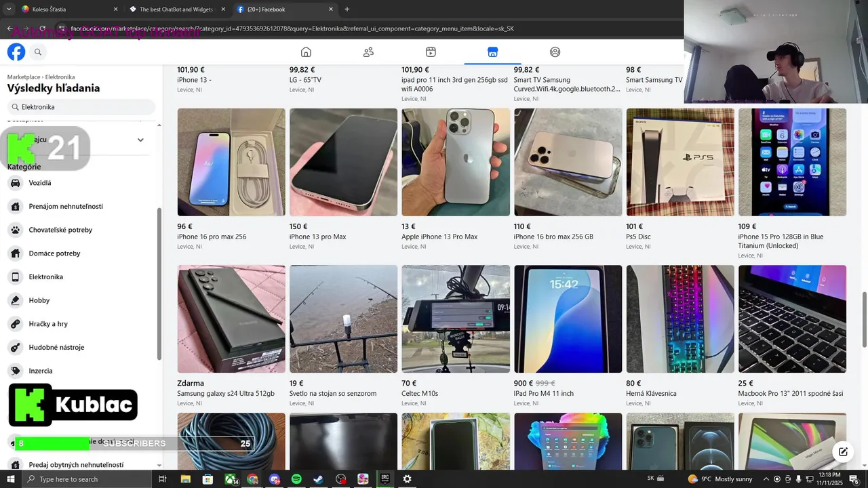Image resolution: width=868 pixels, height=488 pixels.
Task: Open Xbox app from the taskbar
Action: [x=231, y=479]
